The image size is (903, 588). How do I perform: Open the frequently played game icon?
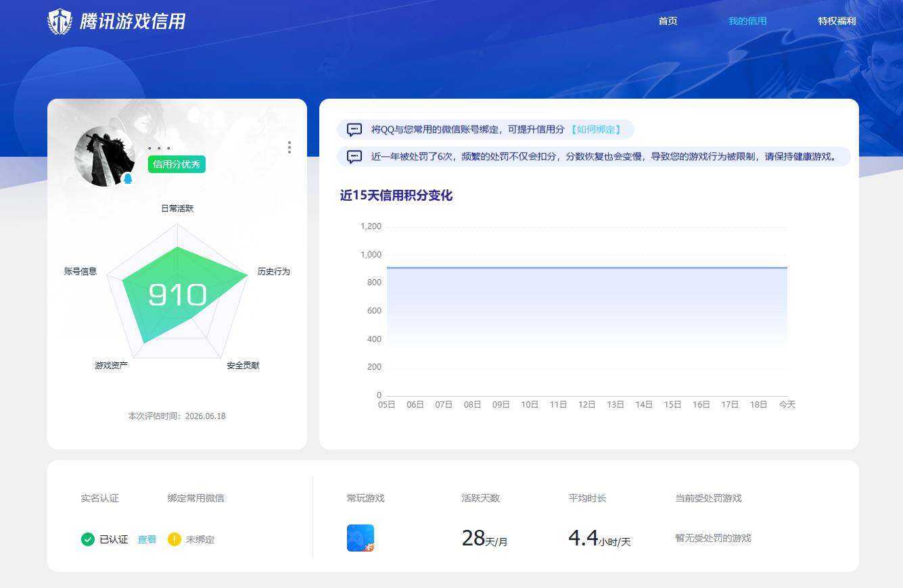(x=361, y=538)
